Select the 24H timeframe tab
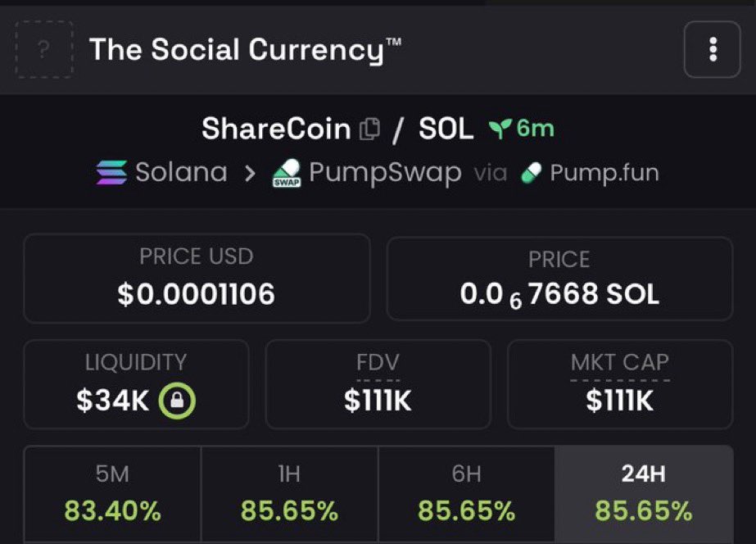 644,494
